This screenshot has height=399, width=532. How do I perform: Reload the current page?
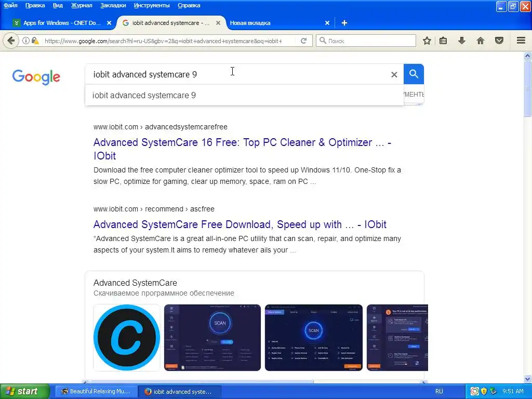(x=303, y=41)
